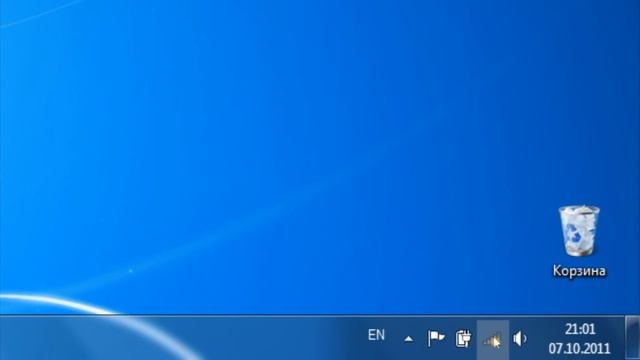
Task: Click the date 07.10.2011
Action: [x=579, y=349]
